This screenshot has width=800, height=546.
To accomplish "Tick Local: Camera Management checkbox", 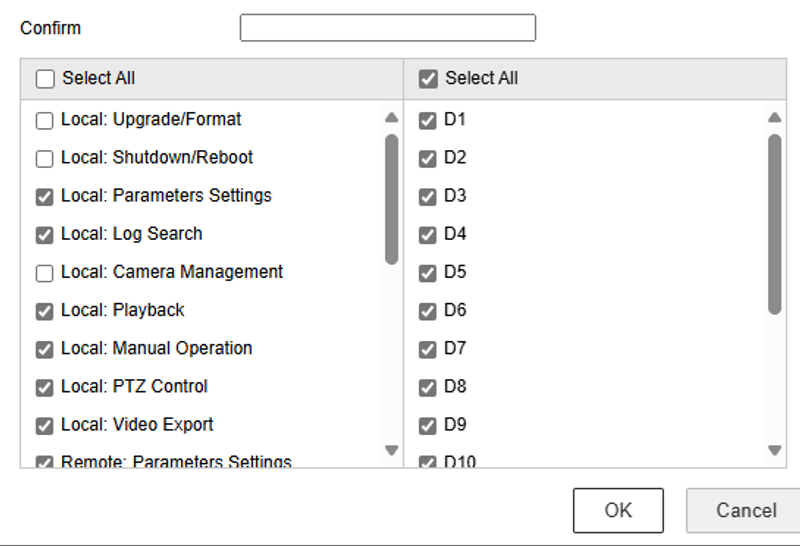I will click(44, 273).
